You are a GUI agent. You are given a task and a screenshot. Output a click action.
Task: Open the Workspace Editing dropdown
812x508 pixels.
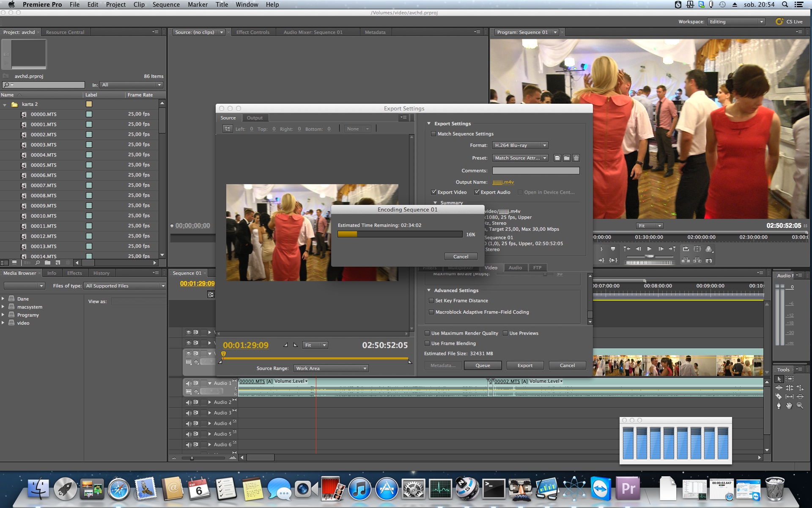[x=736, y=22]
